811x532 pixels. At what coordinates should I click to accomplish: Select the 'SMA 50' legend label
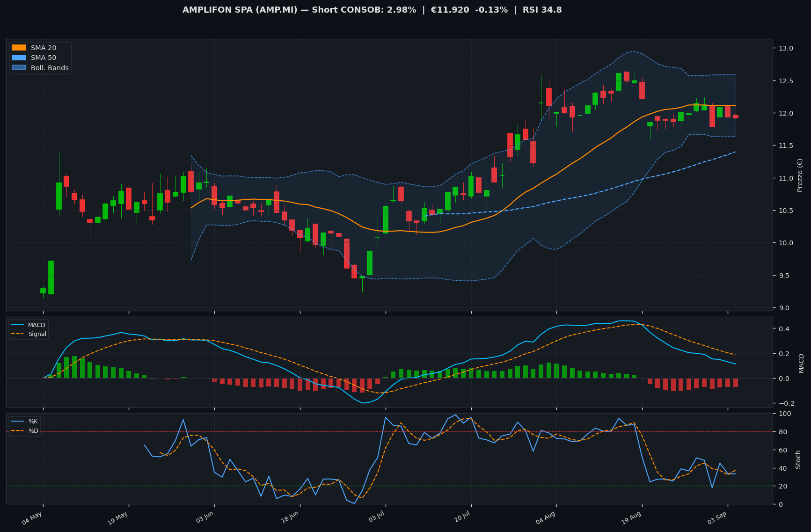[44, 58]
